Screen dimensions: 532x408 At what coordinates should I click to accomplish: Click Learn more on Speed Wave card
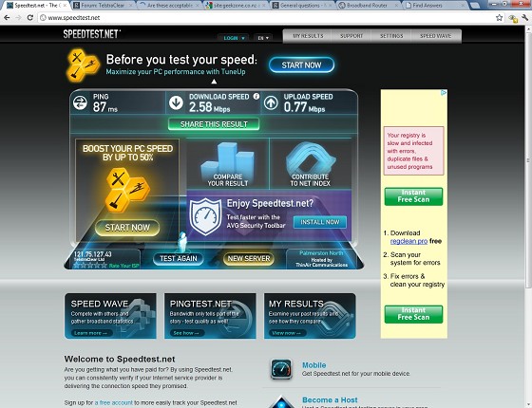click(x=90, y=333)
